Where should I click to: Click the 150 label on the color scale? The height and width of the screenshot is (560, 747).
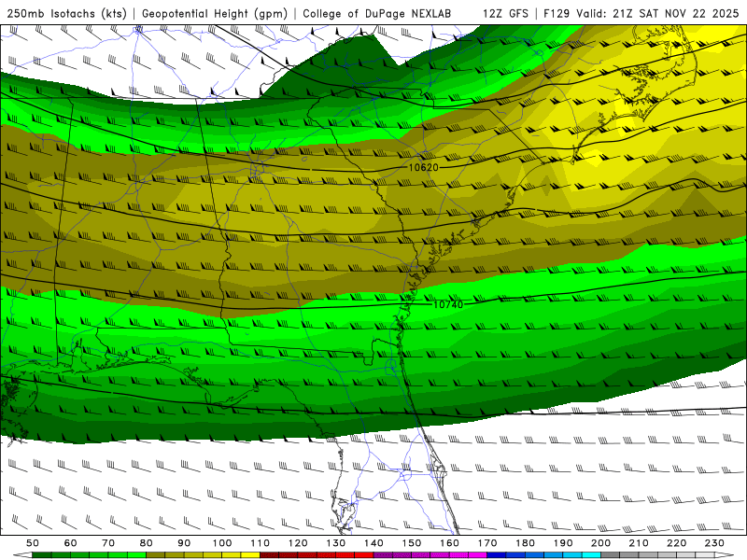point(412,543)
